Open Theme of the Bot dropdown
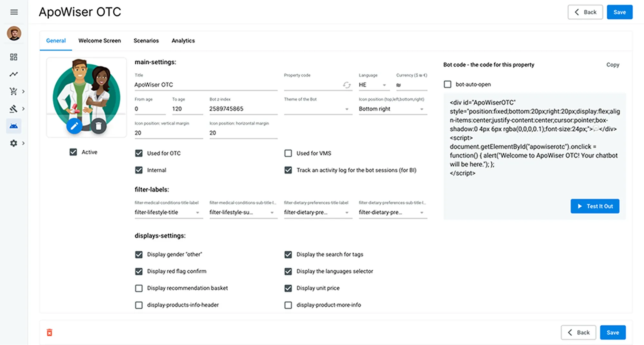The image size is (644, 345). point(318,109)
